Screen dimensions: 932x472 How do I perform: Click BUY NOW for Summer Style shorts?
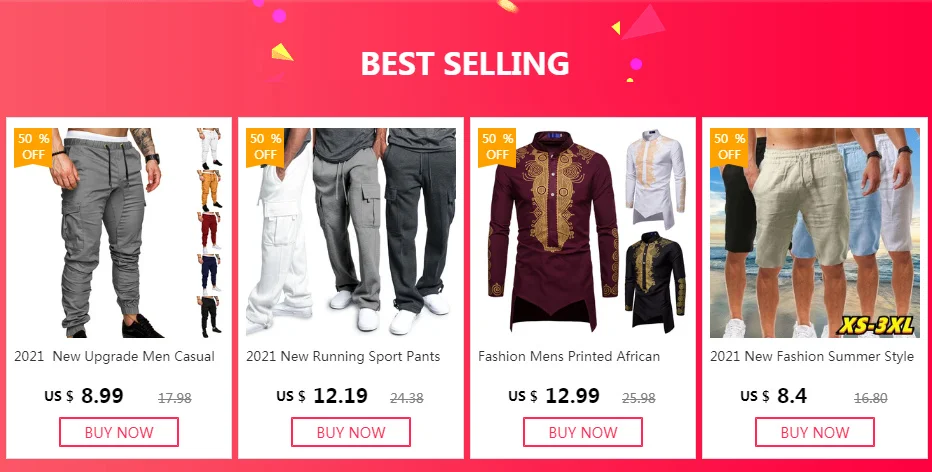[x=815, y=432]
